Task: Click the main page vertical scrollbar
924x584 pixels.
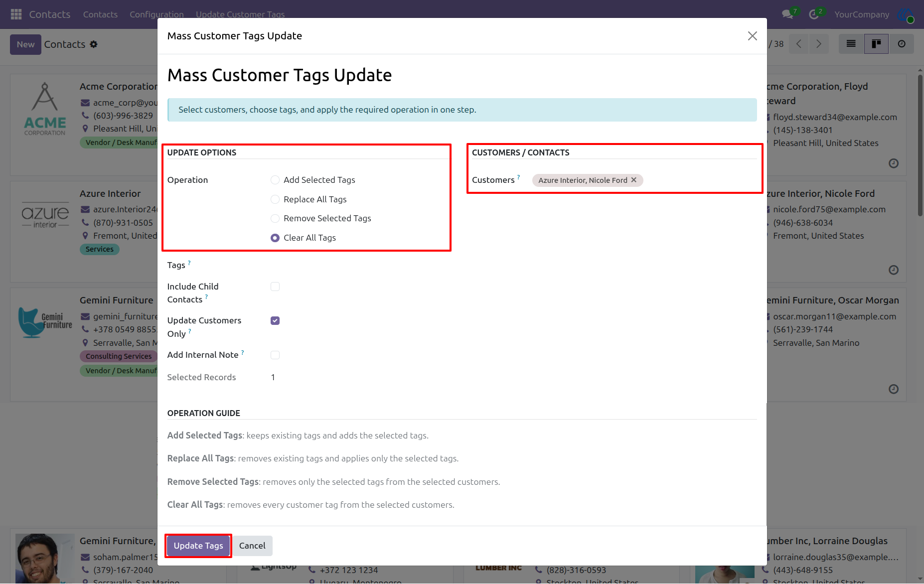Action: (x=920, y=145)
